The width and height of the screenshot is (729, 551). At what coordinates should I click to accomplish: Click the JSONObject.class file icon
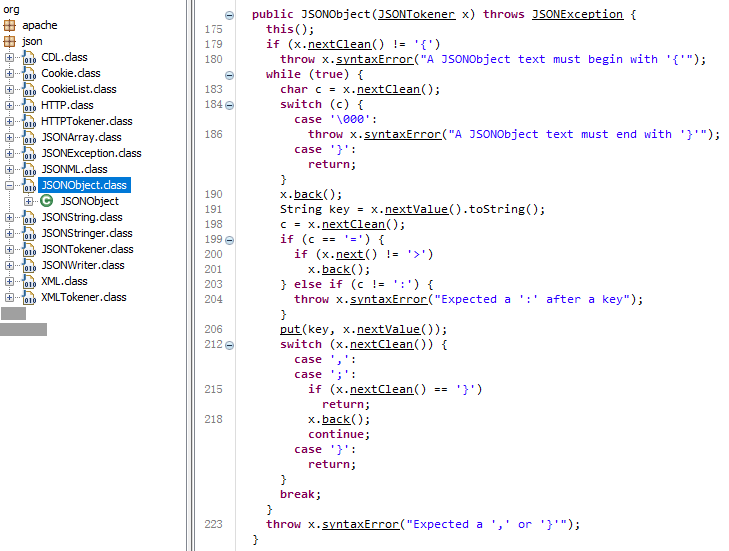pyautogui.click(x=29, y=186)
